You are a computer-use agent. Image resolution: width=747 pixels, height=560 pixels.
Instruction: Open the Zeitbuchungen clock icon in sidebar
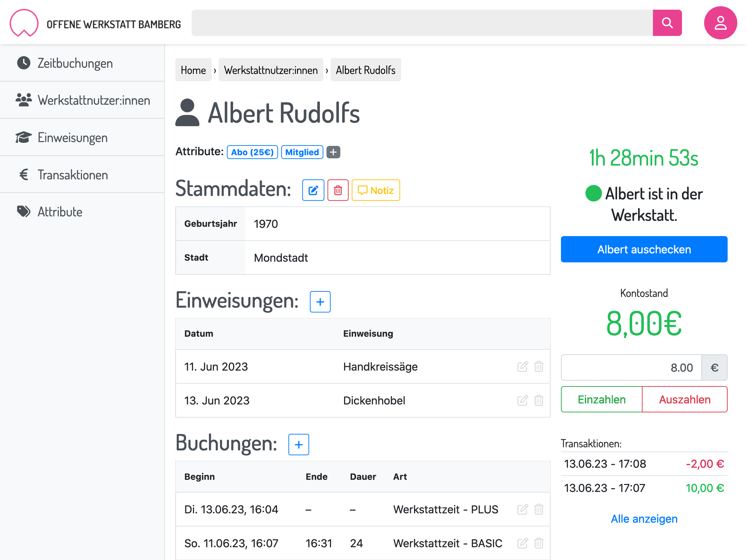pos(24,63)
